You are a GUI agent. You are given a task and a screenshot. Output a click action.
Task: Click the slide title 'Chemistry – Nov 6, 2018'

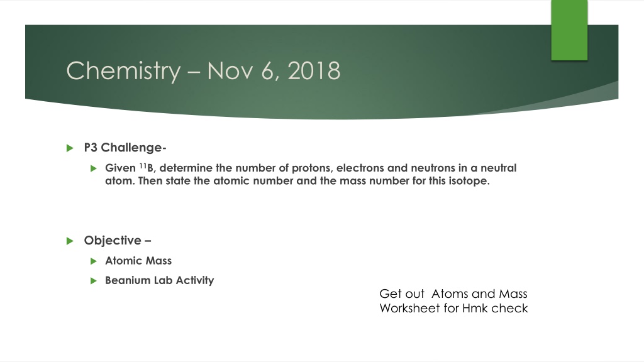point(203,71)
